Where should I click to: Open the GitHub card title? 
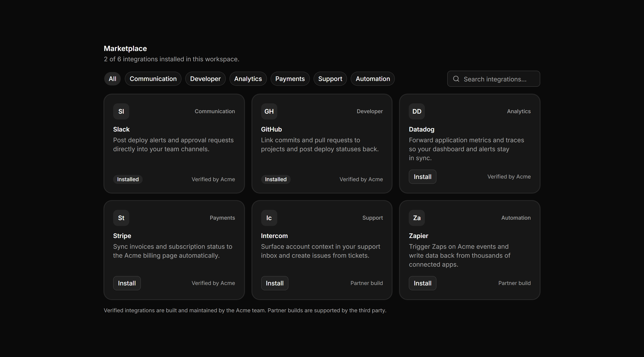click(271, 129)
